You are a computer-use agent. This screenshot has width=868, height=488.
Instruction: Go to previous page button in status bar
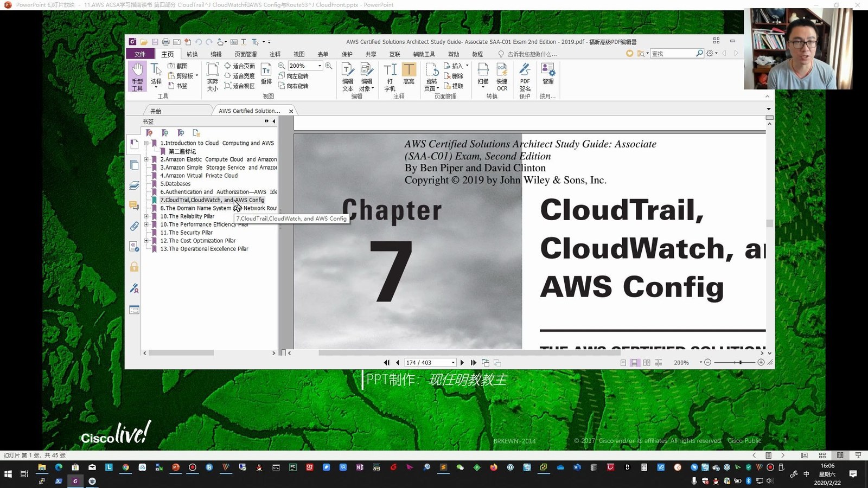click(x=398, y=363)
